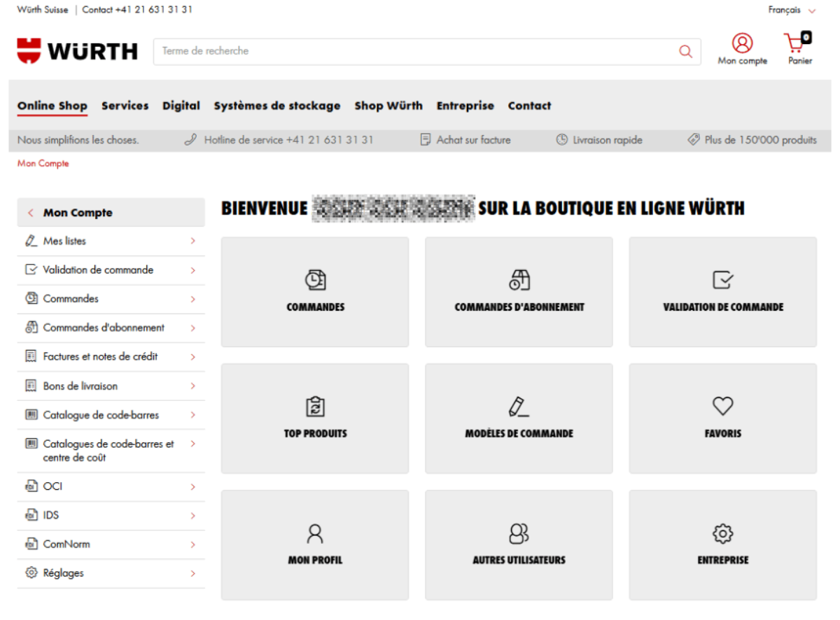Expand Bons de livraison chevron
This screenshot has height=620, width=840.
[x=192, y=386]
